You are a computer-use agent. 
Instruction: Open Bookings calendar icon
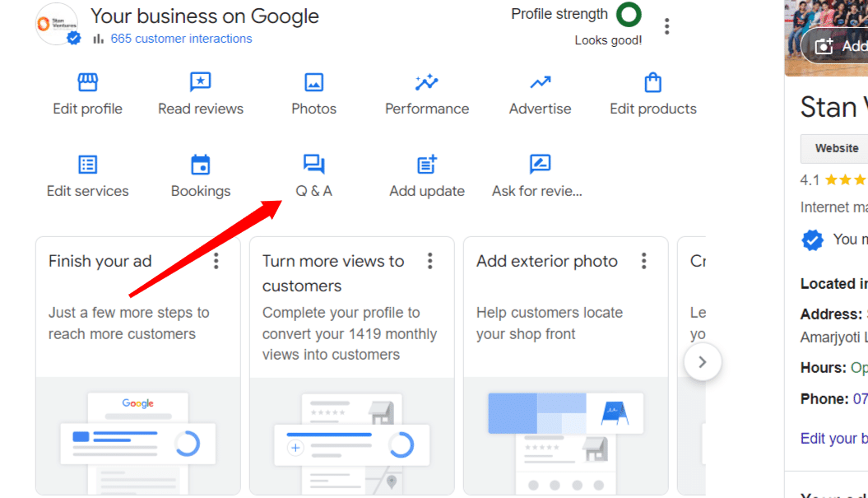coord(201,165)
